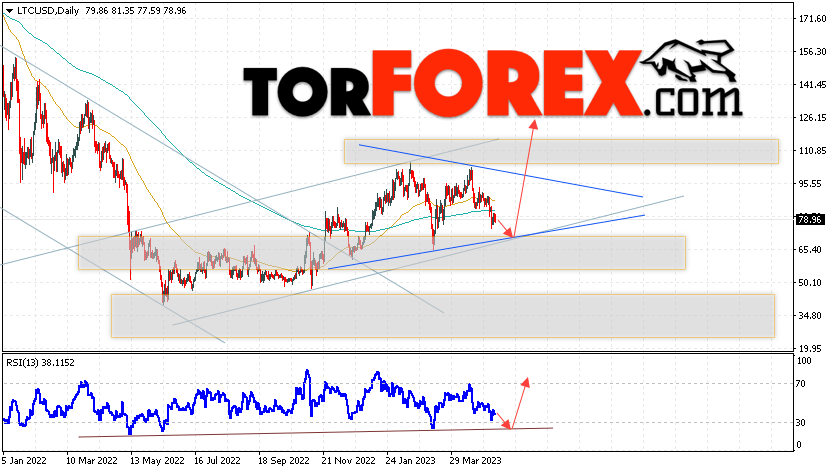Viewport: 833px width, 472px height.
Task: Select the OHLC values 79.86 81.35 77.59 78.96
Action: (135, 11)
